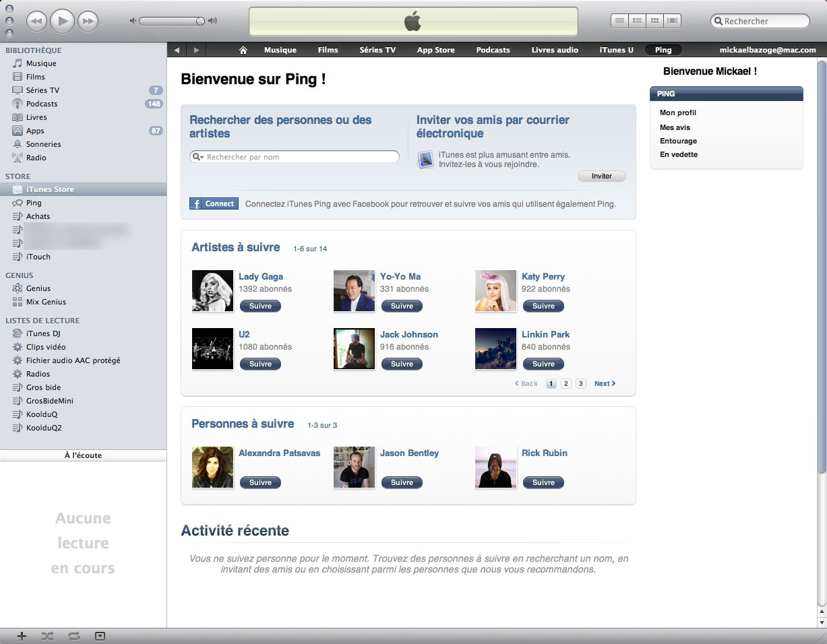Open the Podcasts store tab
Viewport: 827px width, 644px height.
pyautogui.click(x=493, y=50)
